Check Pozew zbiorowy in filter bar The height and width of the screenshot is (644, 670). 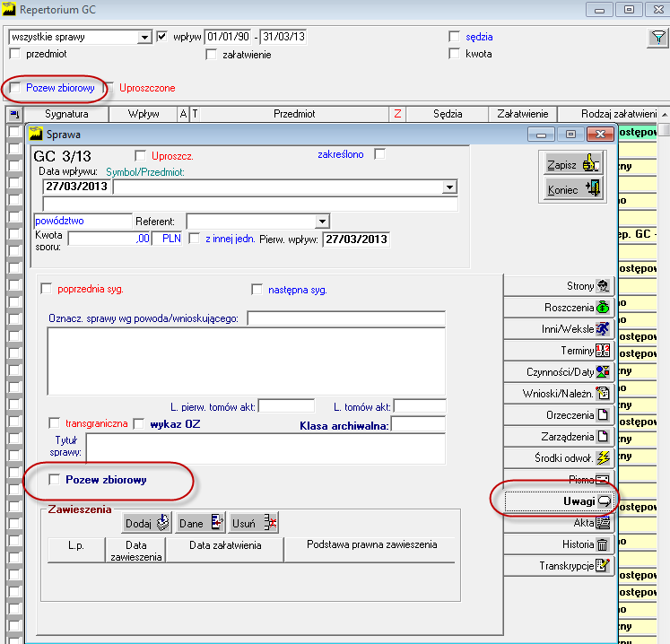pyautogui.click(x=15, y=88)
